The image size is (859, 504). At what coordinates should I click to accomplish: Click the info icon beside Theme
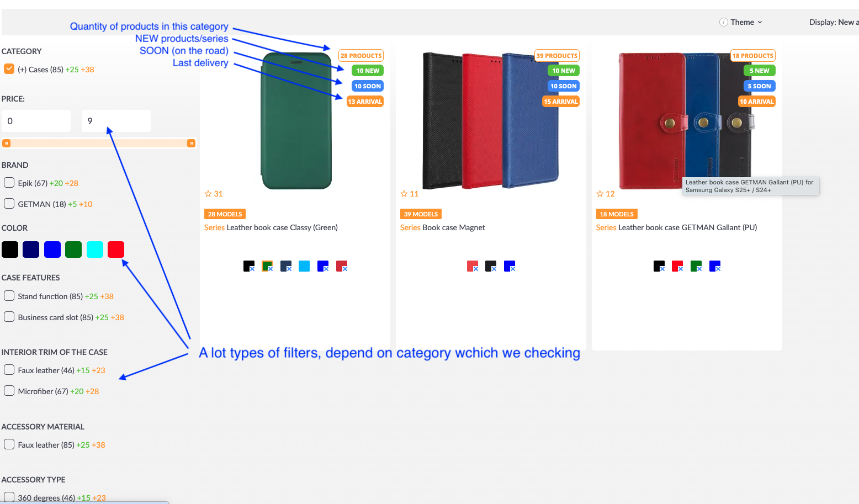(723, 22)
